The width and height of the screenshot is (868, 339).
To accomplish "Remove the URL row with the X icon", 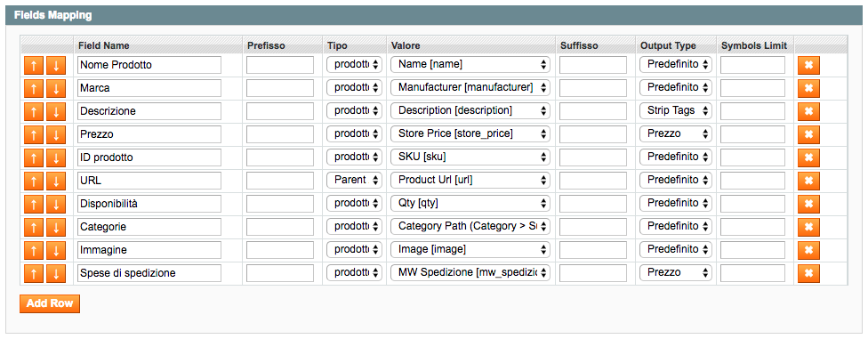I will click(x=808, y=181).
